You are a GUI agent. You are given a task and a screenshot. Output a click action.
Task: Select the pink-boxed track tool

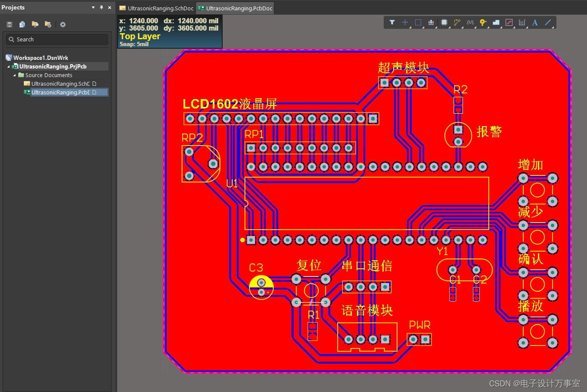(x=509, y=22)
